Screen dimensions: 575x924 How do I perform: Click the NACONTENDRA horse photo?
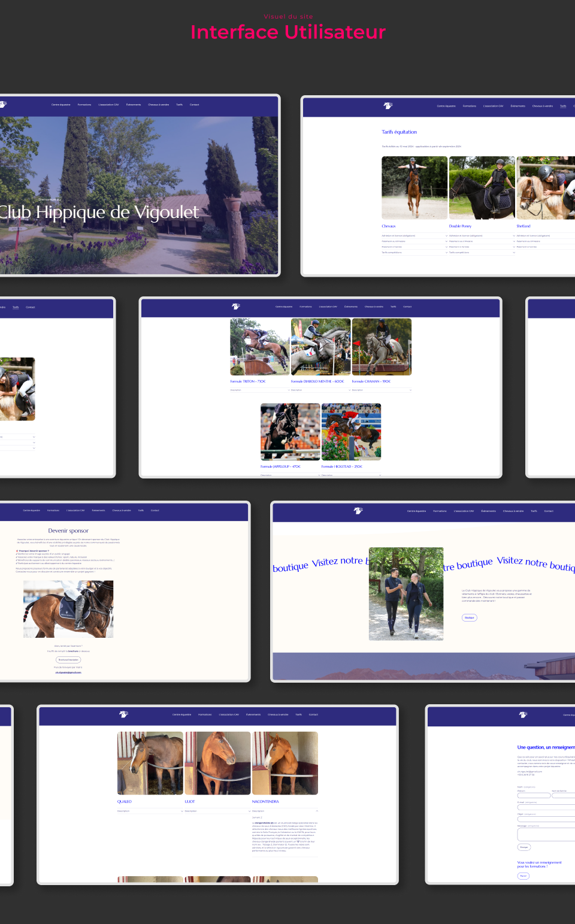tap(285, 763)
